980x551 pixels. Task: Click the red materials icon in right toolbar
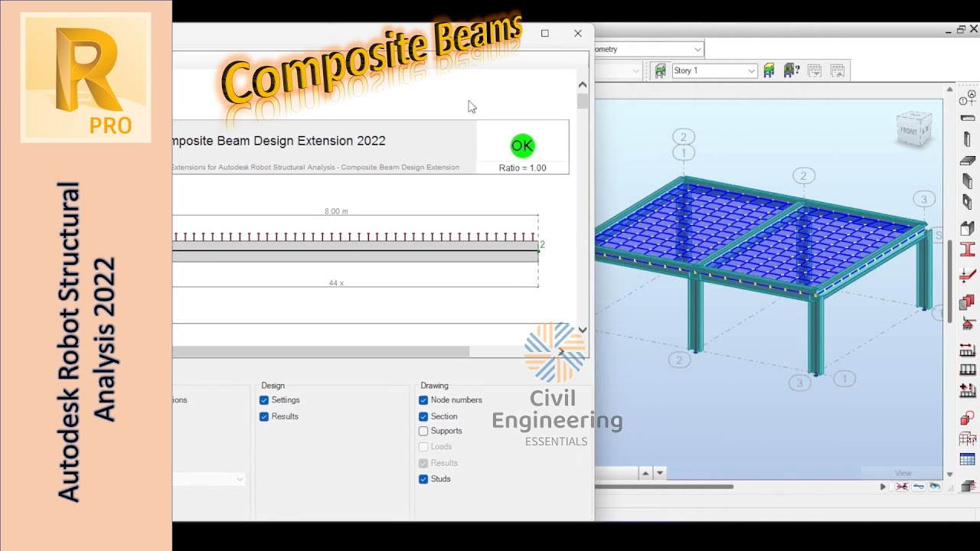(x=968, y=301)
